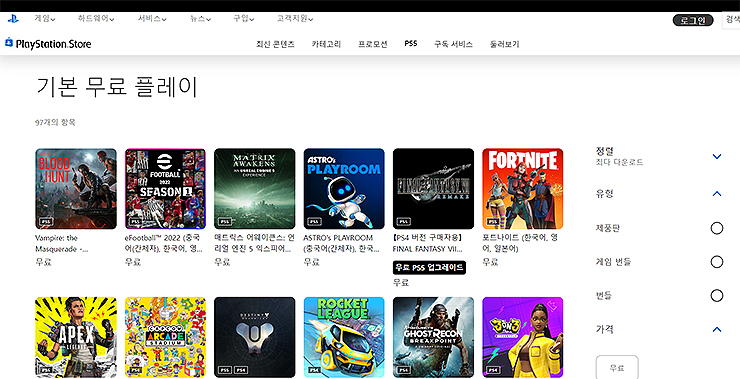Open the 3on3 FreeStyle thumbnail
Viewport: 740px width, 379px height.
[x=522, y=337]
